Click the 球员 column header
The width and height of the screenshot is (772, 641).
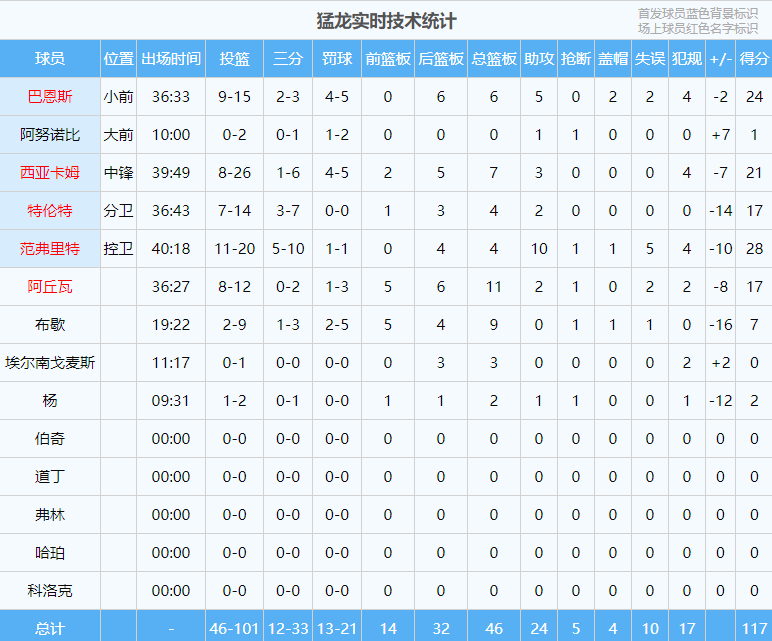coord(50,59)
